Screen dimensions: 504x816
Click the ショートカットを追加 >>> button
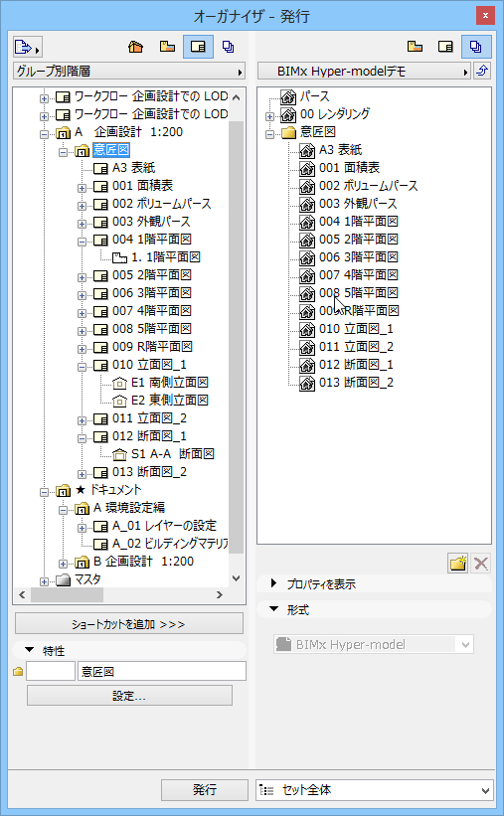click(129, 624)
